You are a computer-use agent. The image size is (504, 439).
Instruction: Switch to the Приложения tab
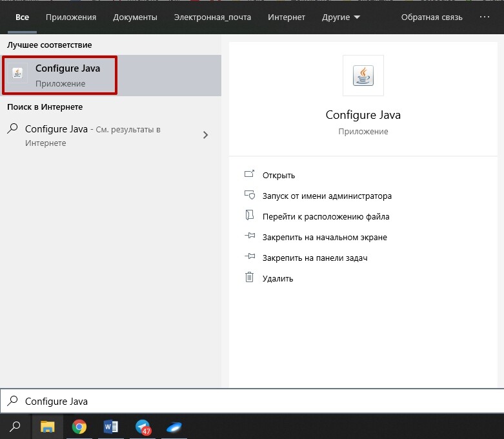coord(71,17)
